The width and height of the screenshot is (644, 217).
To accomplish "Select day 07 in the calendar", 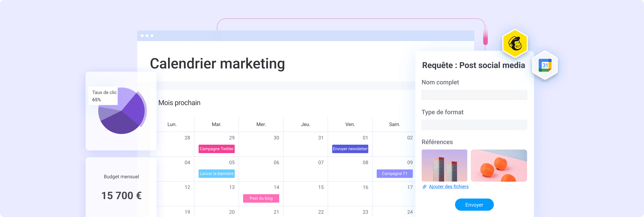I will coord(321,162).
